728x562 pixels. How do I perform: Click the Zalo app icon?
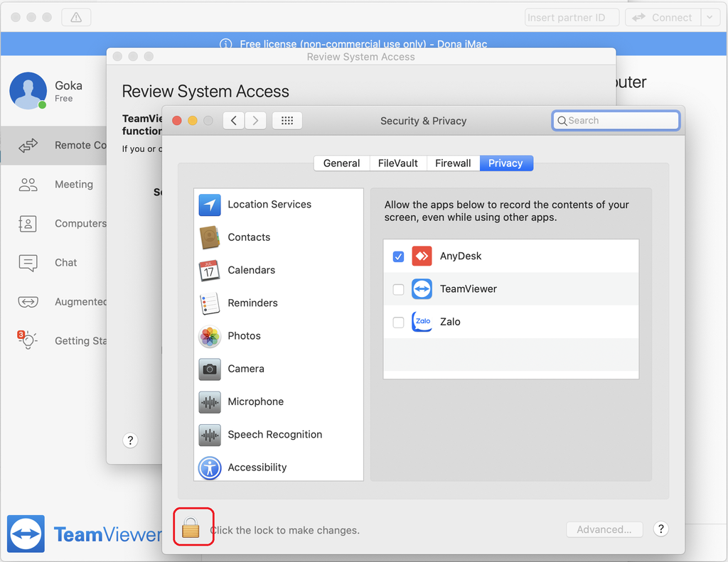coord(422,322)
